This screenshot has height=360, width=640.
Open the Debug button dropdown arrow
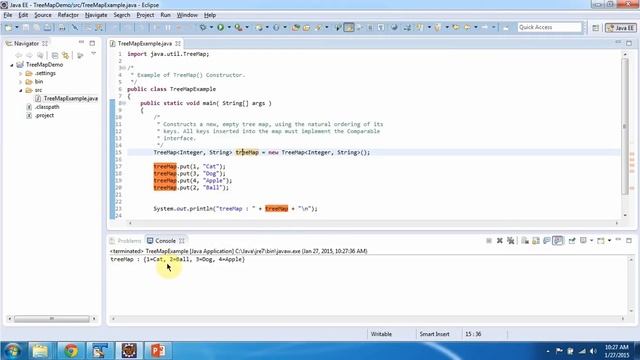[x=211, y=27]
